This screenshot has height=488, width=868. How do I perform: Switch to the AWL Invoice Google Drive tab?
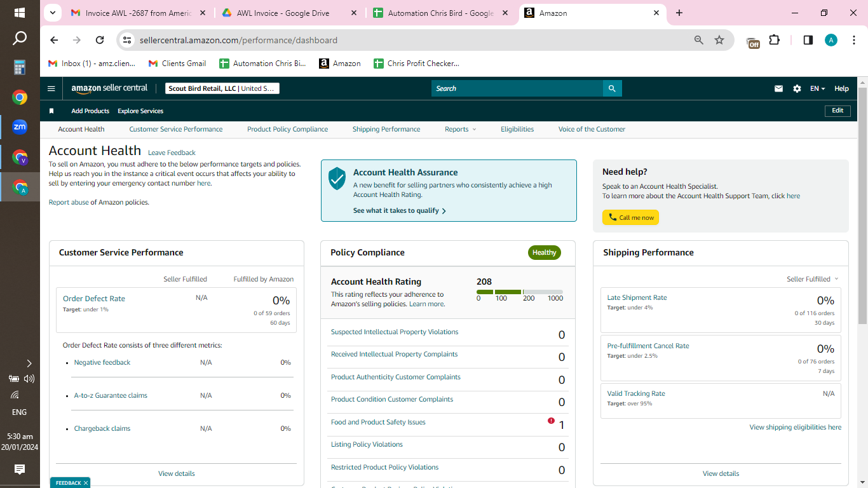click(290, 13)
